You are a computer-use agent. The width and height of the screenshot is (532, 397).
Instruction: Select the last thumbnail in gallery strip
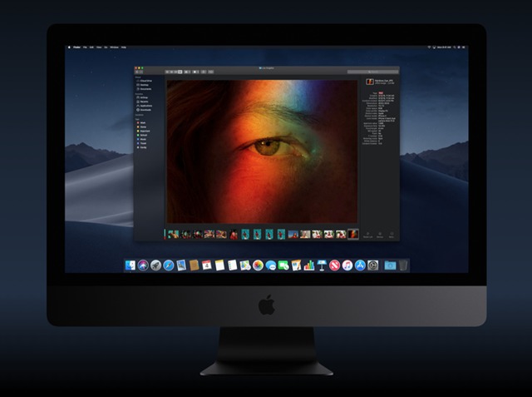click(352, 235)
